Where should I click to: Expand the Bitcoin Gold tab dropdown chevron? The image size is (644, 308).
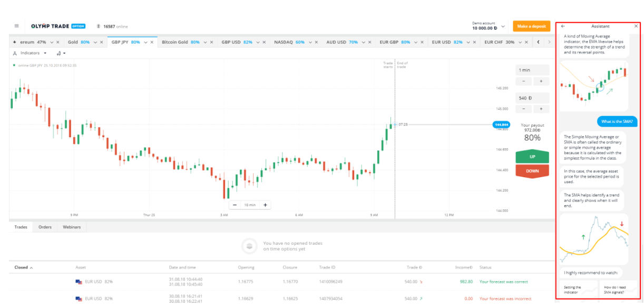coord(205,42)
